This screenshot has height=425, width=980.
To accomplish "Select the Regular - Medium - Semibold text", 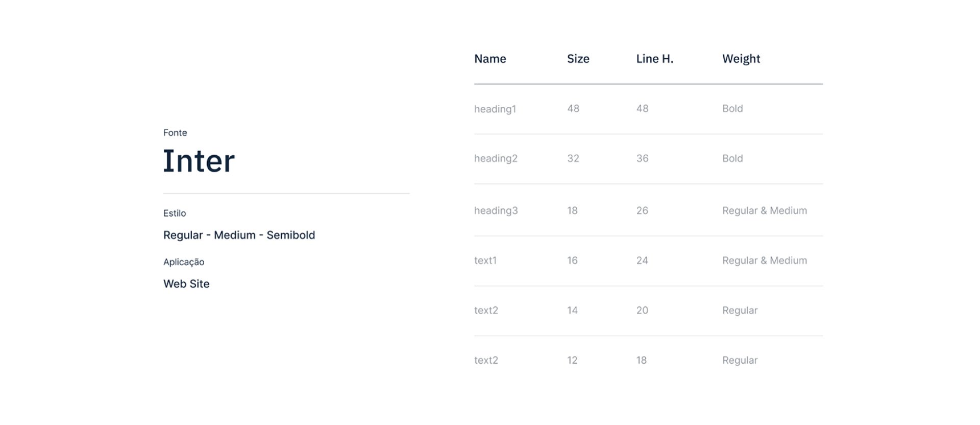I will (239, 235).
